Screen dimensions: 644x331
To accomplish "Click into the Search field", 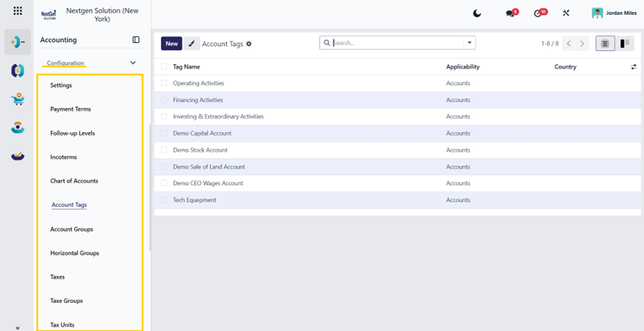I will pyautogui.click(x=397, y=43).
